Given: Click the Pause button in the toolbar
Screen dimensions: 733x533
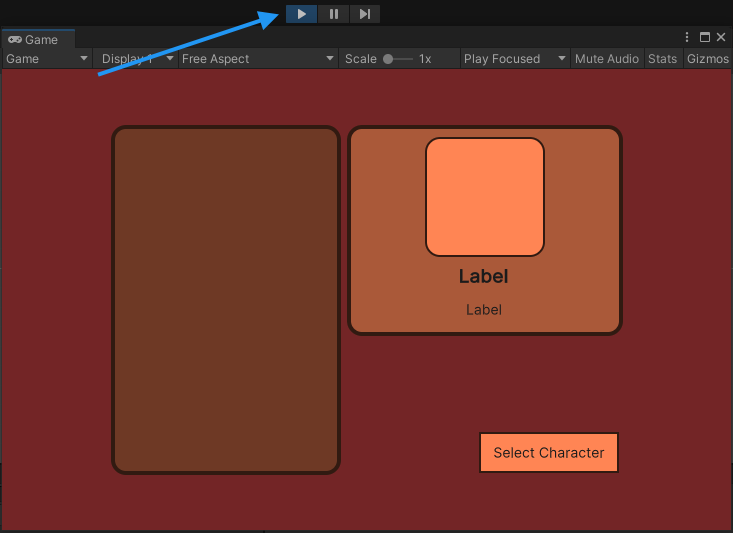Looking at the screenshot, I should (333, 14).
